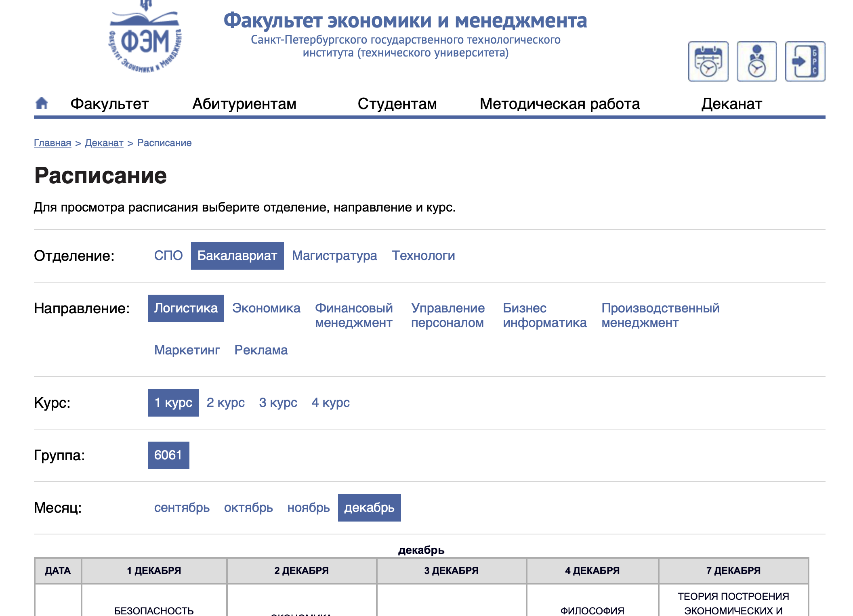This screenshot has width=853, height=616.
Task: Choose Производственный менеджмент direction
Action: click(660, 315)
